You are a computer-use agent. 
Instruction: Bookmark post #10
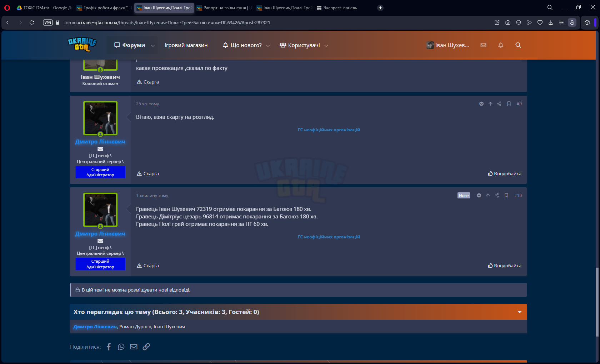point(506,196)
